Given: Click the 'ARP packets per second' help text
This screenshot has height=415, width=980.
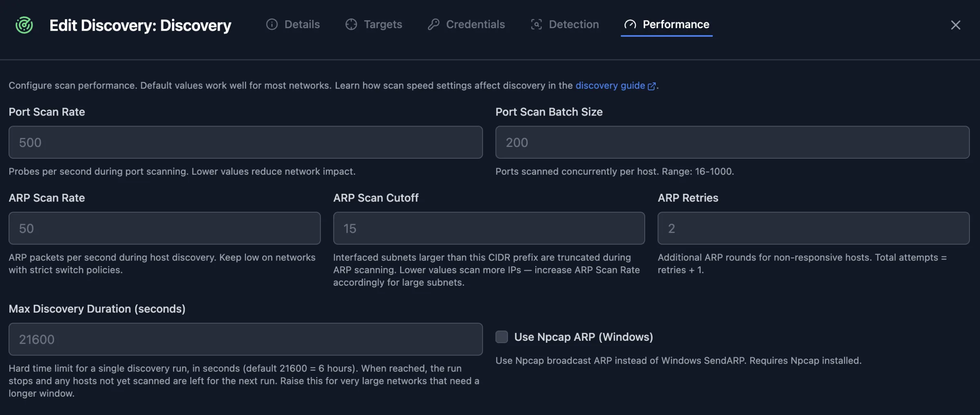Looking at the screenshot, I should [x=162, y=264].
